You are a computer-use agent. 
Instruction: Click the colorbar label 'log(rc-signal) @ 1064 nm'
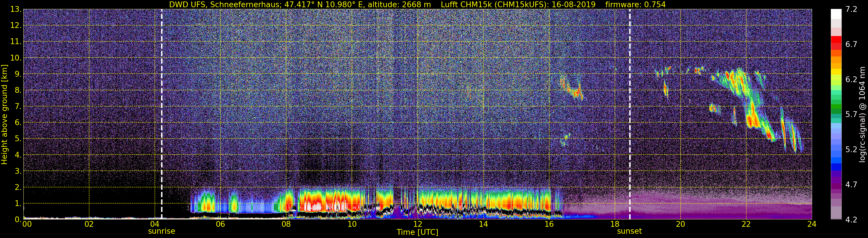click(x=862, y=114)
